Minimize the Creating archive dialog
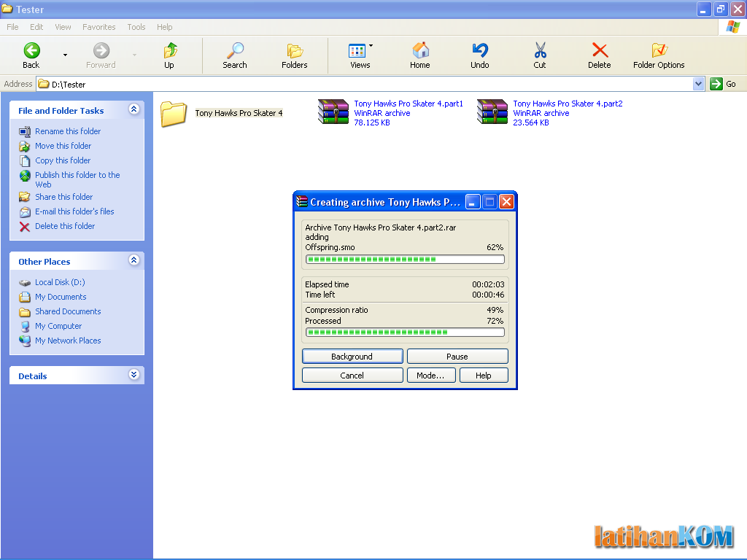 point(473,202)
